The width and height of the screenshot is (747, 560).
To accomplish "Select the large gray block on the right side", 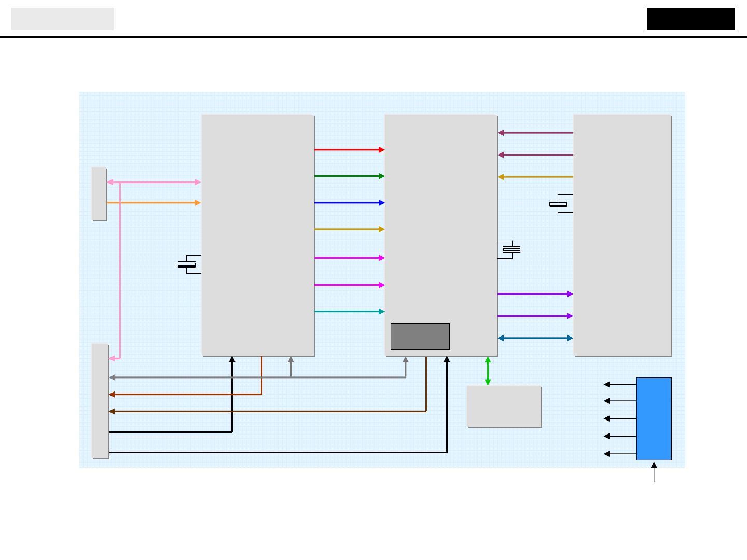I will tap(623, 235).
